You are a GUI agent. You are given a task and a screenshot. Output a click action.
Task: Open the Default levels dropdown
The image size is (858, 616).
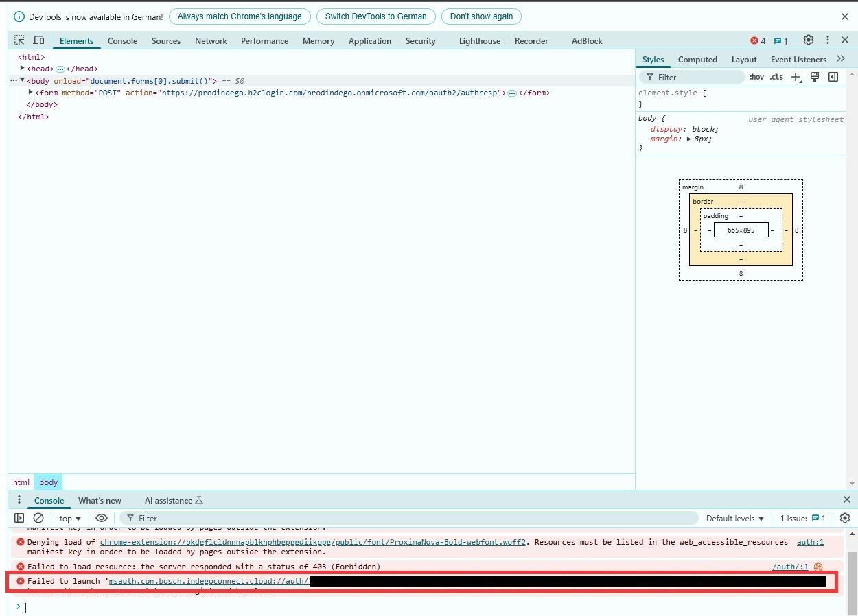click(x=735, y=518)
